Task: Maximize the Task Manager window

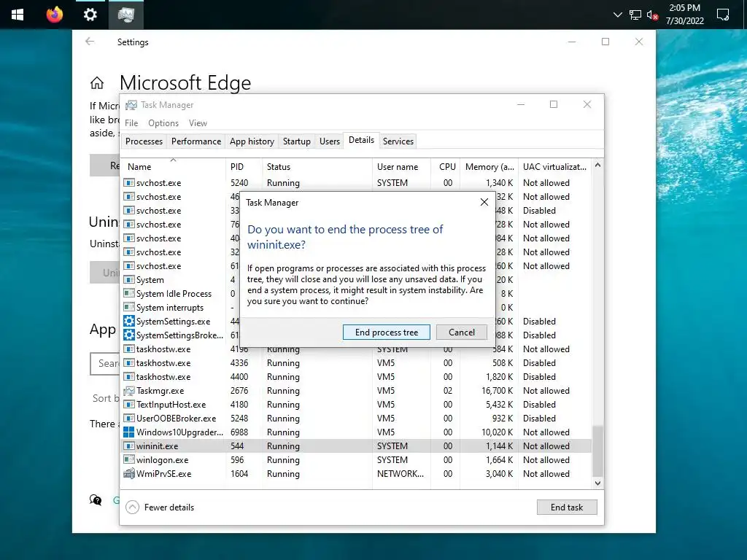Action: tap(554, 104)
